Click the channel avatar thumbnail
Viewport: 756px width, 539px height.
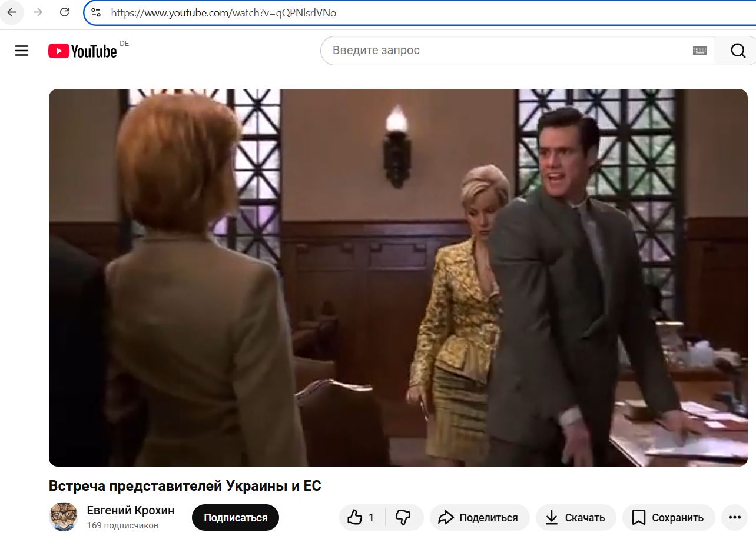(x=63, y=517)
